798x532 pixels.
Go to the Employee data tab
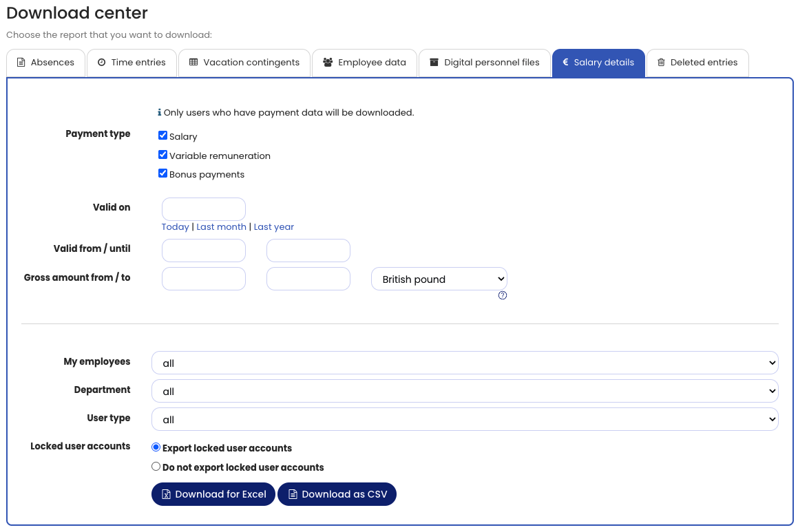365,63
